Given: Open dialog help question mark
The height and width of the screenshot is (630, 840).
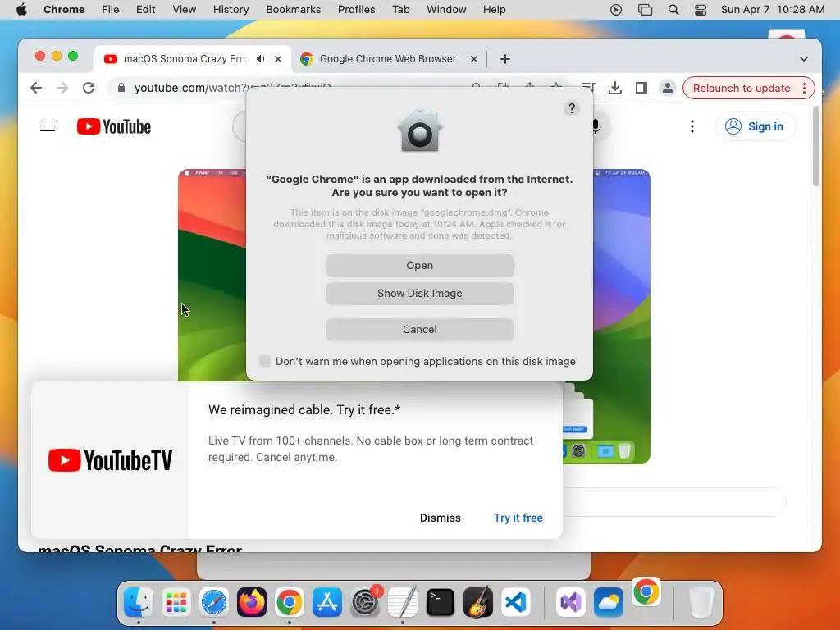Looking at the screenshot, I should point(572,109).
